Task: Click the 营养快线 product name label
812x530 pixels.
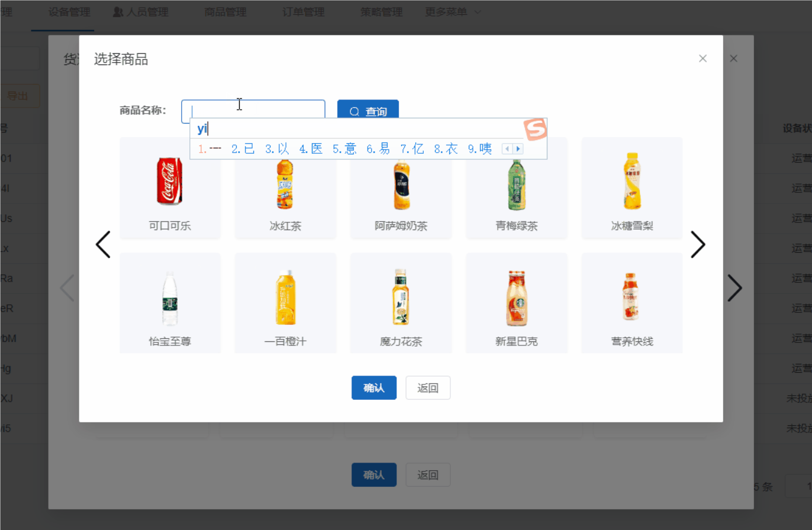Action: tap(632, 342)
